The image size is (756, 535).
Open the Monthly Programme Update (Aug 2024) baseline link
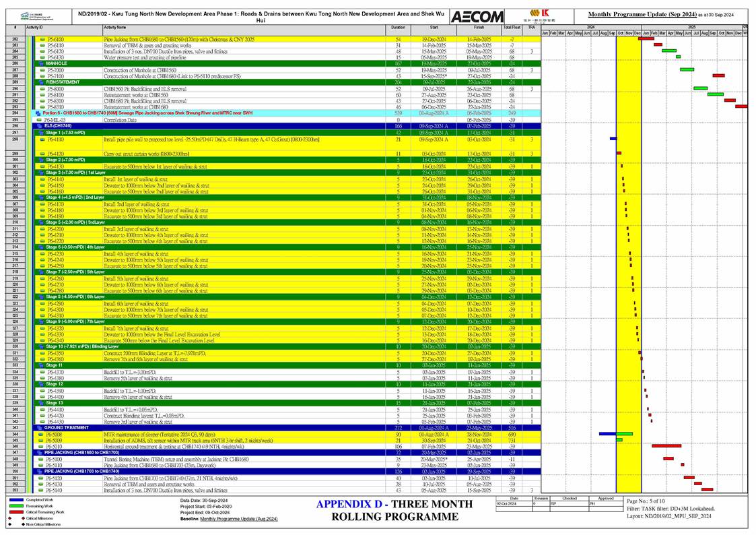(238, 519)
